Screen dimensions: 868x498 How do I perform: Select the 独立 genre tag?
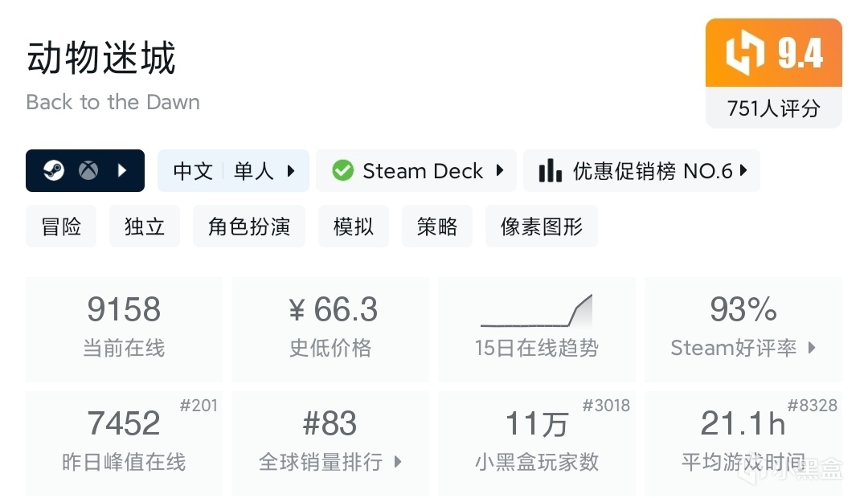(145, 227)
